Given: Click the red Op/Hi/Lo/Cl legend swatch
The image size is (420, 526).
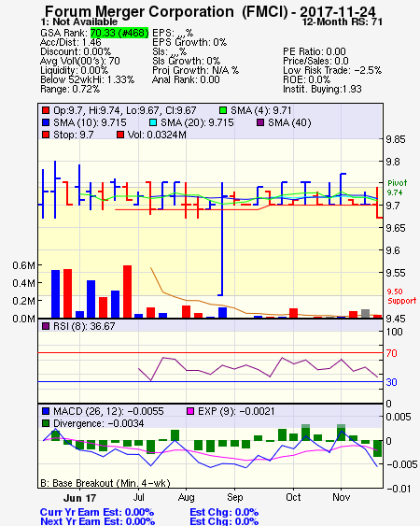Looking at the screenshot, I should [x=46, y=110].
